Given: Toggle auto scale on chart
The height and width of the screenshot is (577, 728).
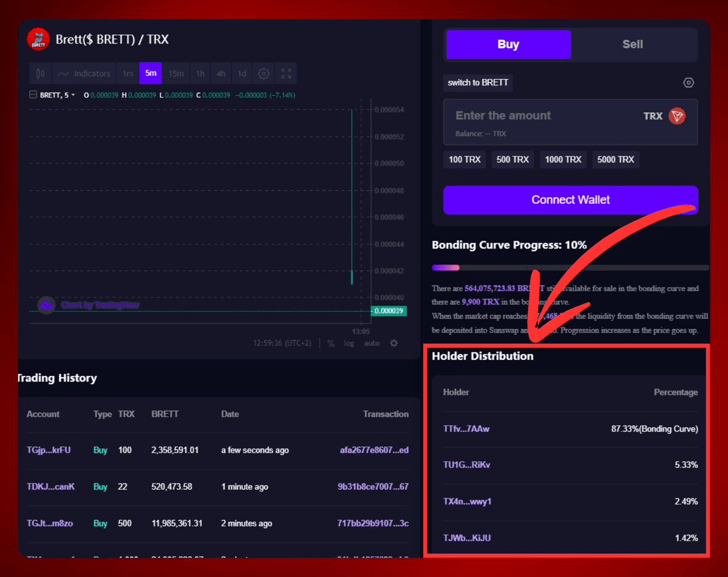Looking at the screenshot, I should [372, 343].
